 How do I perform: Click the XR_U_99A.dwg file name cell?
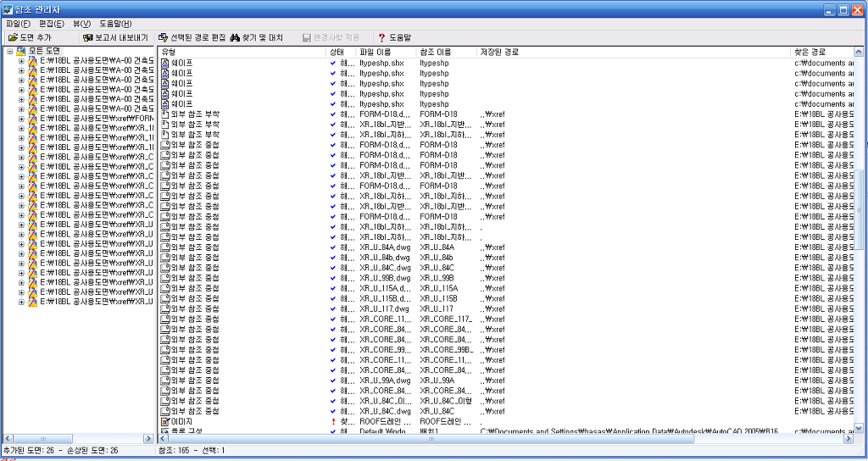(386, 380)
